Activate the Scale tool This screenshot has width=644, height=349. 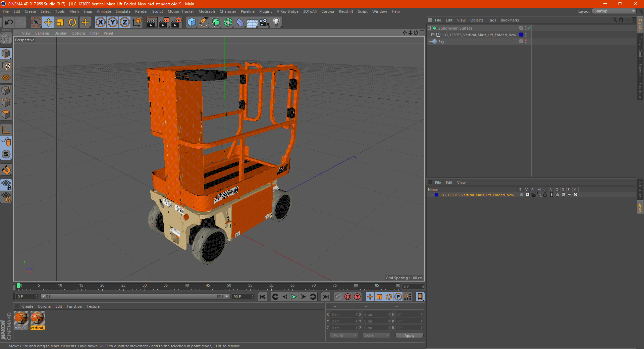tap(60, 22)
